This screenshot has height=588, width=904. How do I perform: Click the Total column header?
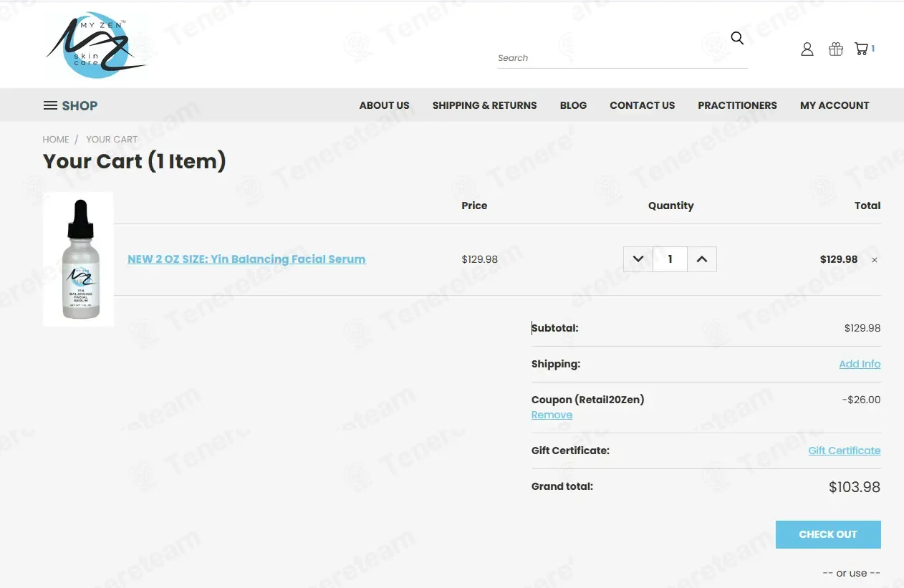pyautogui.click(x=867, y=206)
